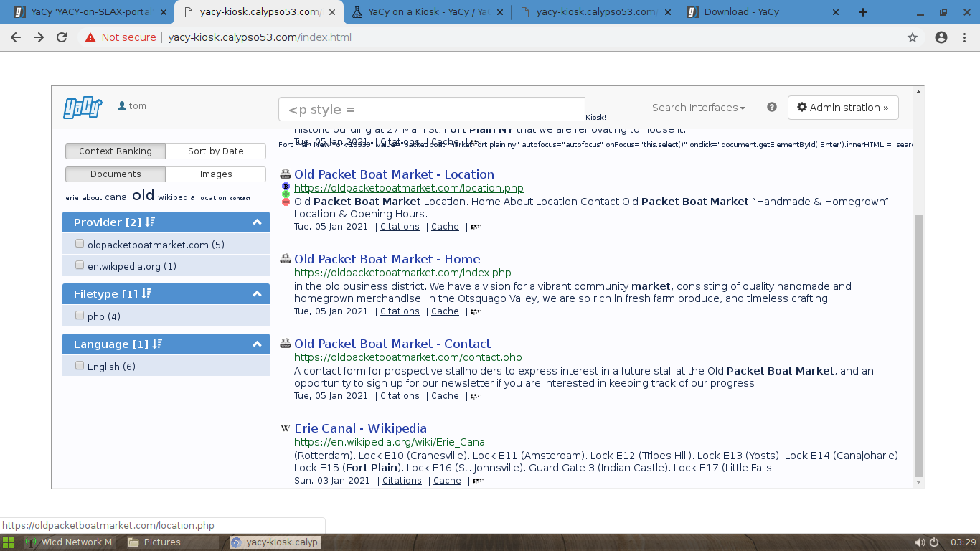980x551 pixels.
Task: Open the link graph icon under the Erie Canal result
Action: coord(479,481)
